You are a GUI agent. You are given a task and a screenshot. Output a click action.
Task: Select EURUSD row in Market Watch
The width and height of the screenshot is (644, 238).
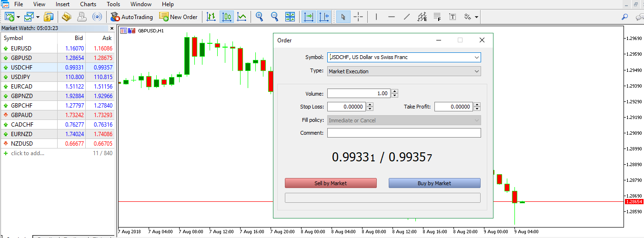58,49
